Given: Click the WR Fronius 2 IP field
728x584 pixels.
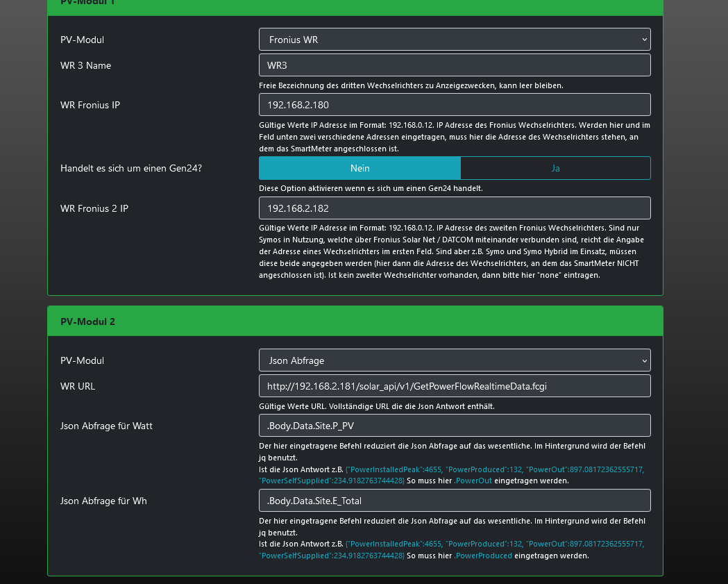Looking at the screenshot, I should pos(455,208).
